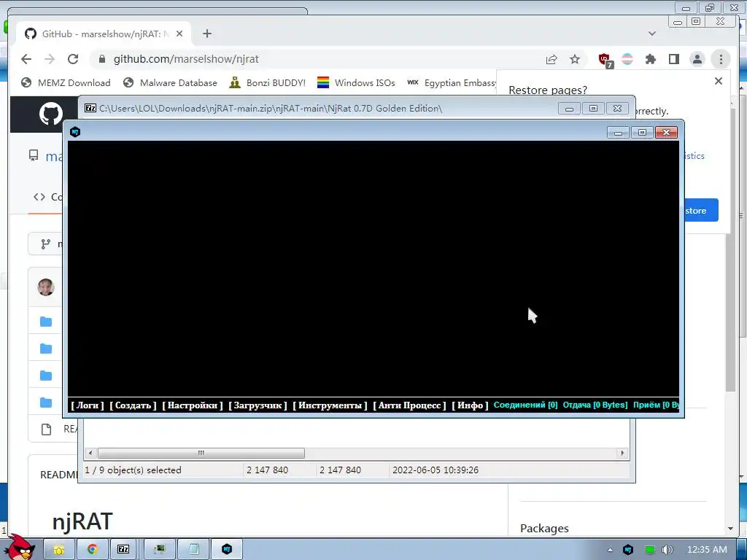Open the [ Инструменты ] tools menu
747x560 pixels.
[x=330, y=405]
